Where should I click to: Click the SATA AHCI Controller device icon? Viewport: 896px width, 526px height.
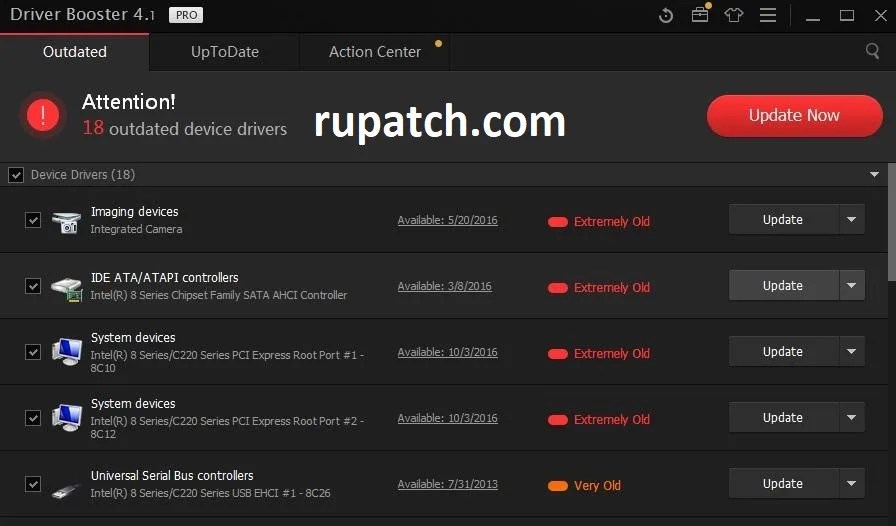(66, 288)
